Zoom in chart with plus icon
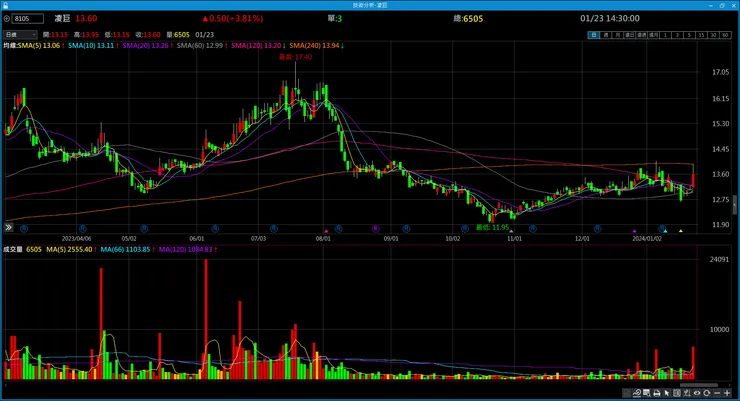Viewport: 740px width, 401px height. tap(727, 393)
